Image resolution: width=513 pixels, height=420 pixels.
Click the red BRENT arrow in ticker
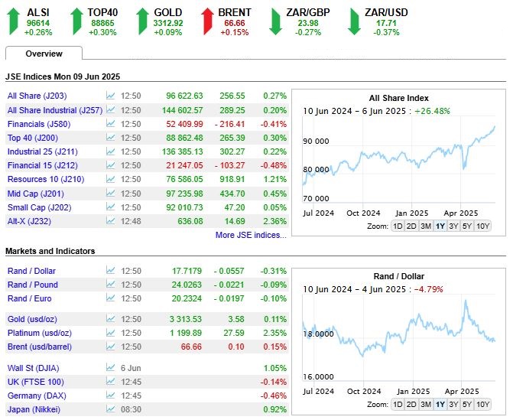tap(207, 21)
